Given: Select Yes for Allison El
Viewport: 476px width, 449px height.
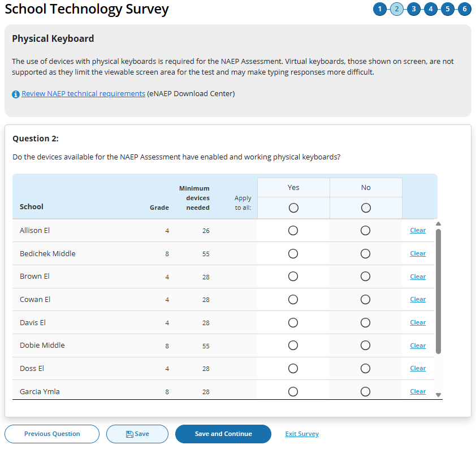Looking at the screenshot, I should pyautogui.click(x=293, y=231).
